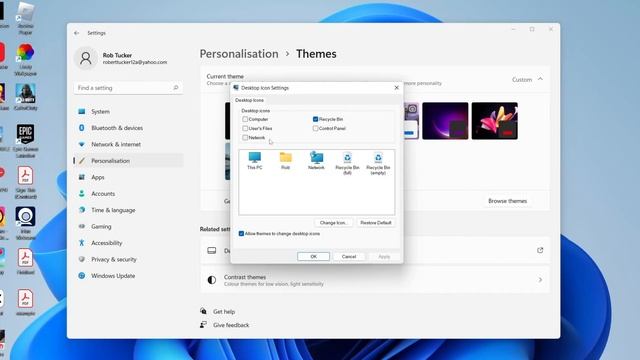The width and height of the screenshot is (640, 360).
Task: Select the Recycle Bin (full) icon
Action: click(347, 163)
